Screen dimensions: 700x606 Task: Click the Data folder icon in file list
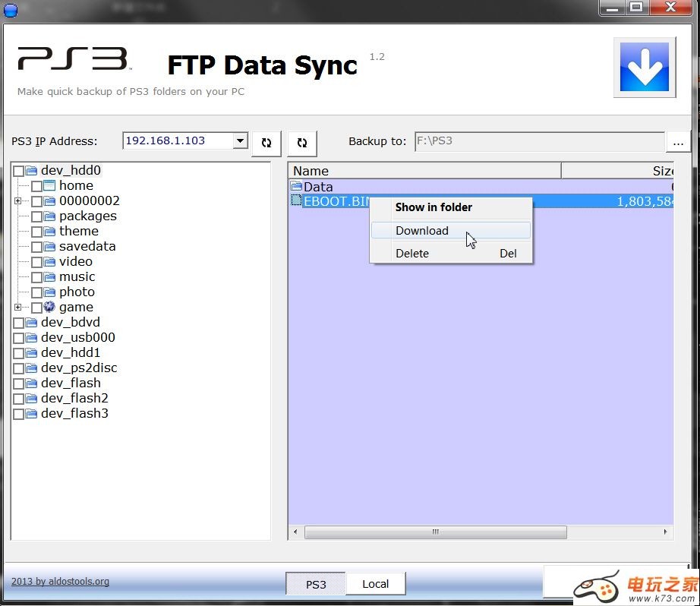(296, 187)
